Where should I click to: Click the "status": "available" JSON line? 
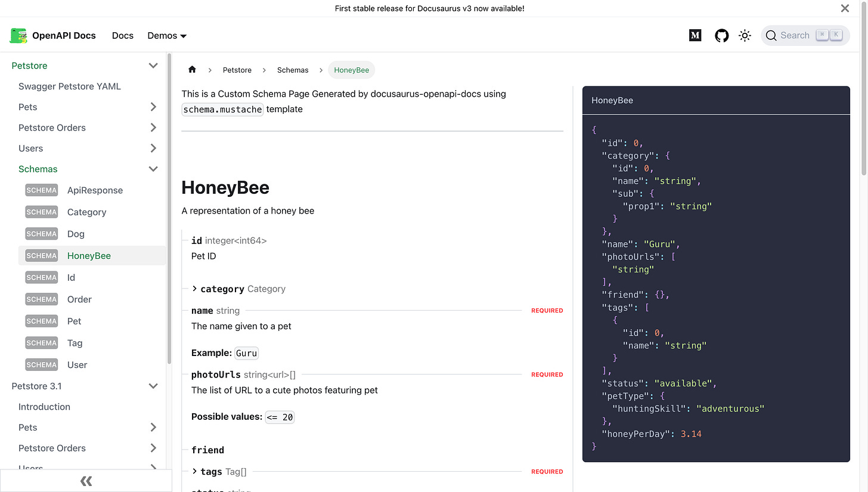[x=659, y=383]
